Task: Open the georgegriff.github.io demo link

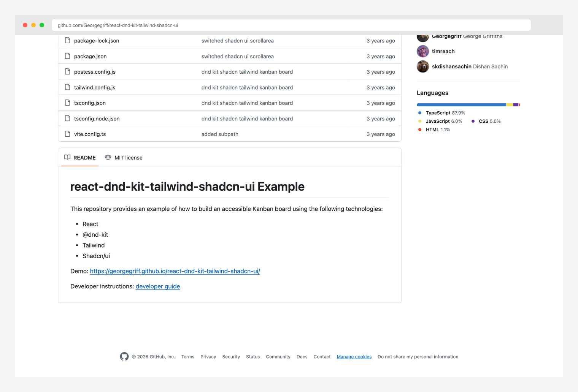Action: (x=175, y=271)
